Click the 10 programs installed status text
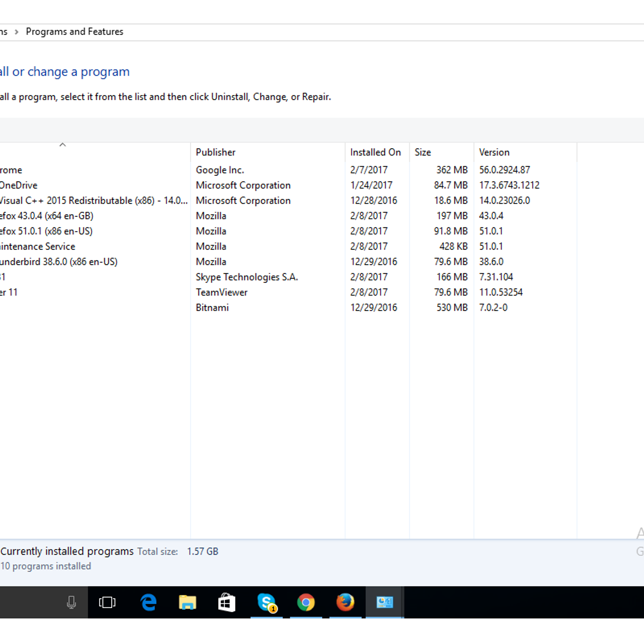The height and width of the screenshot is (644, 644). coord(46,566)
